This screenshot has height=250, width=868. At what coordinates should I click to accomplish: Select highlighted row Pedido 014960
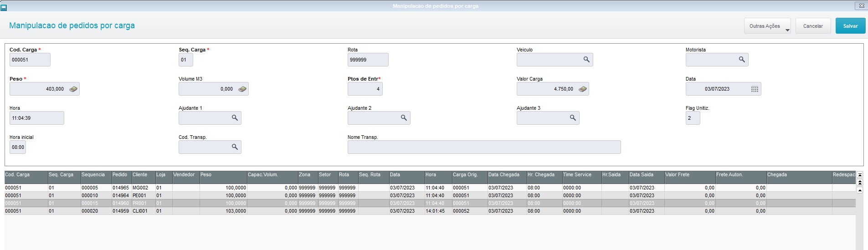[430, 203]
